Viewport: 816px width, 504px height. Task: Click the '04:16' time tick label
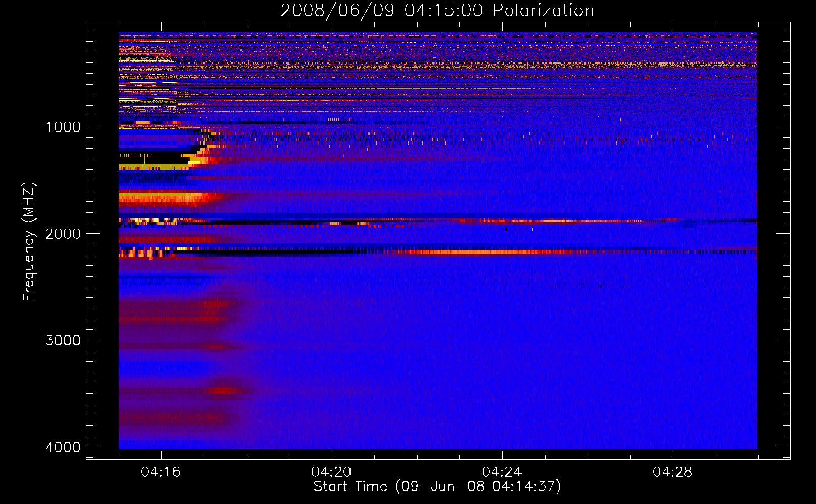click(x=161, y=472)
